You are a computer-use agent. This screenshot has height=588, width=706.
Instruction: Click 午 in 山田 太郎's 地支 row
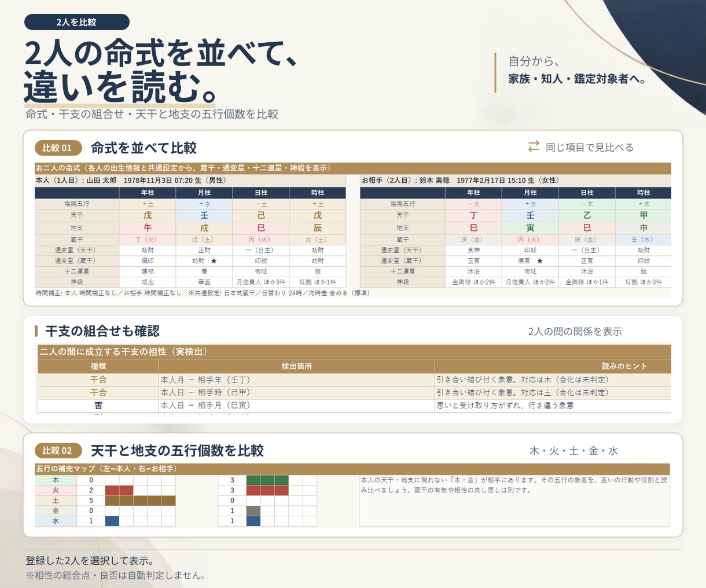click(x=148, y=228)
